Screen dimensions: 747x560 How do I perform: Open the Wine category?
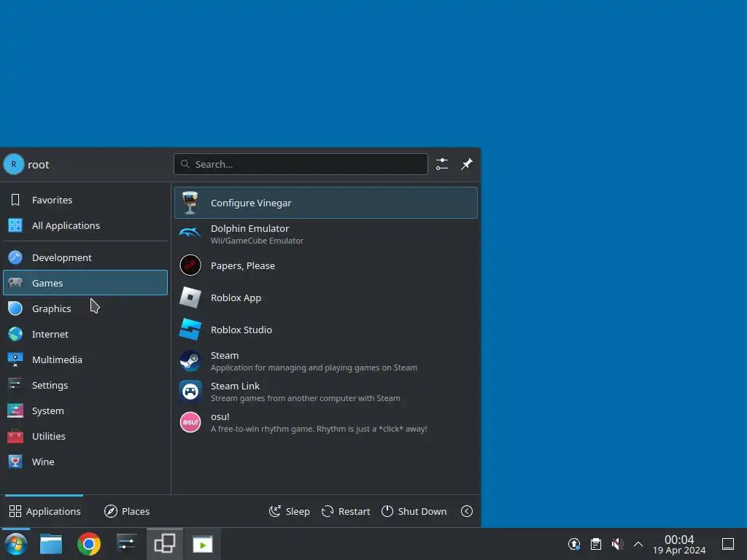pyautogui.click(x=85, y=462)
